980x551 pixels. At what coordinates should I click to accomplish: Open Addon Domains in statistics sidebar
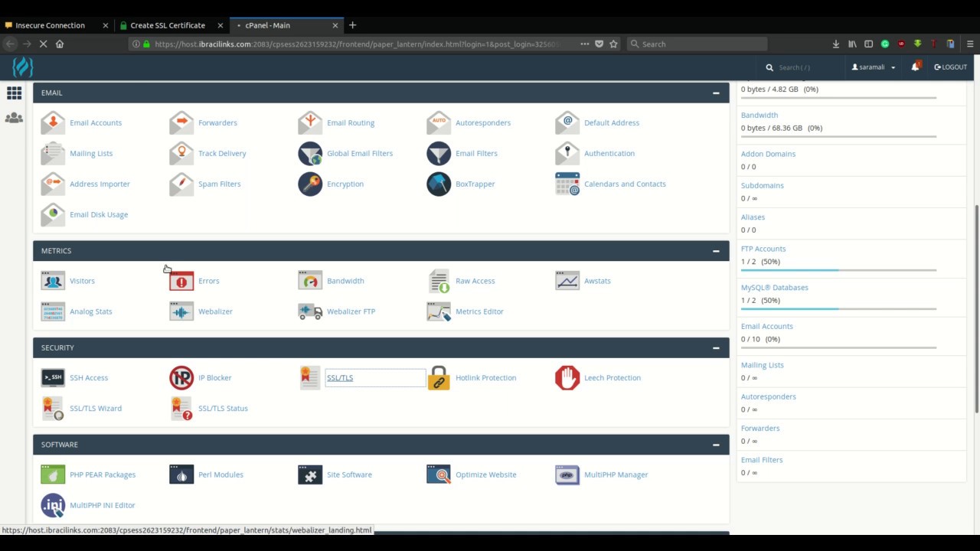768,154
